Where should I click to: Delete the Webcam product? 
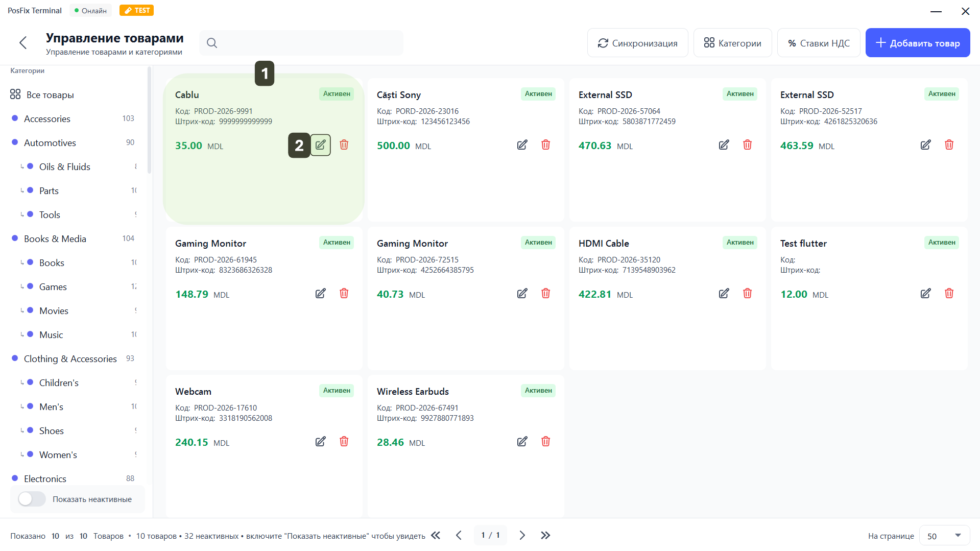[x=344, y=442]
